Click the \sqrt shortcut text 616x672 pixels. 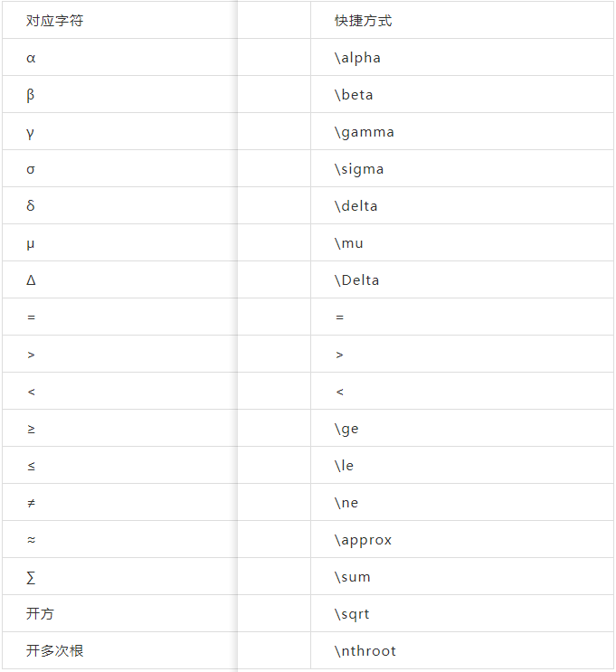click(x=352, y=614)
